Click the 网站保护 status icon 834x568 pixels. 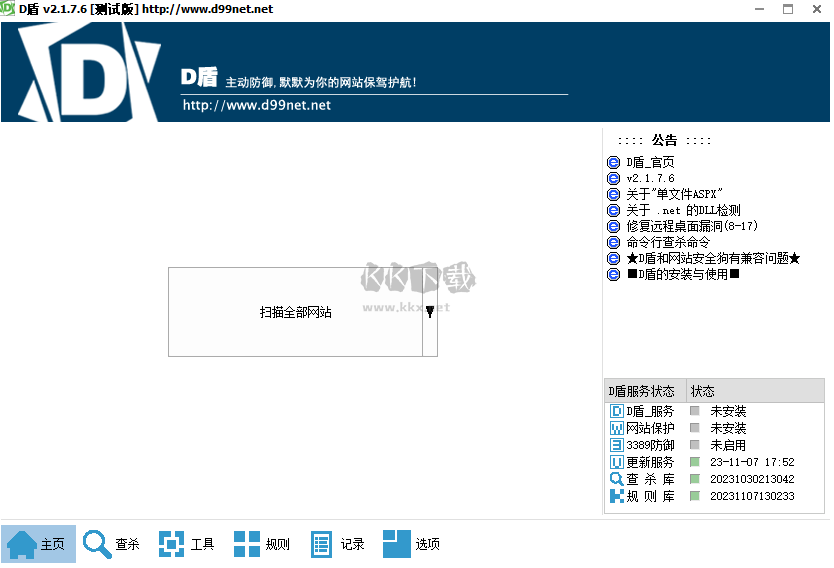pos(617,428)
